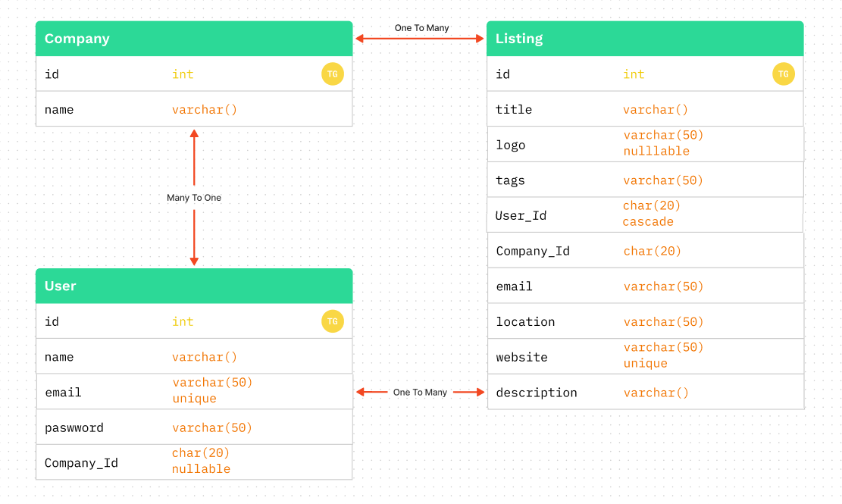Click the TG badge in Company id row

(x=333, y=74)
